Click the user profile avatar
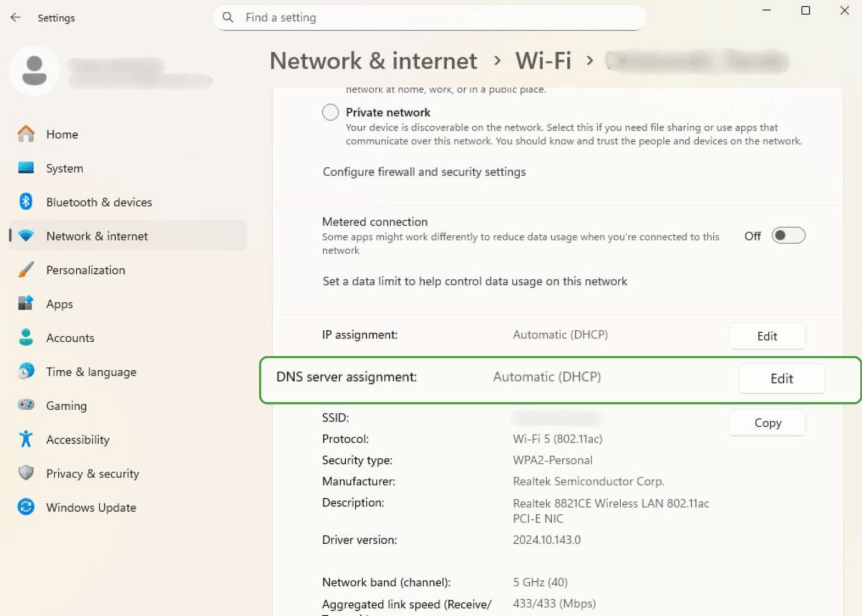The height and width of the screenshot is (616, 862). click(x=34, y=71)
